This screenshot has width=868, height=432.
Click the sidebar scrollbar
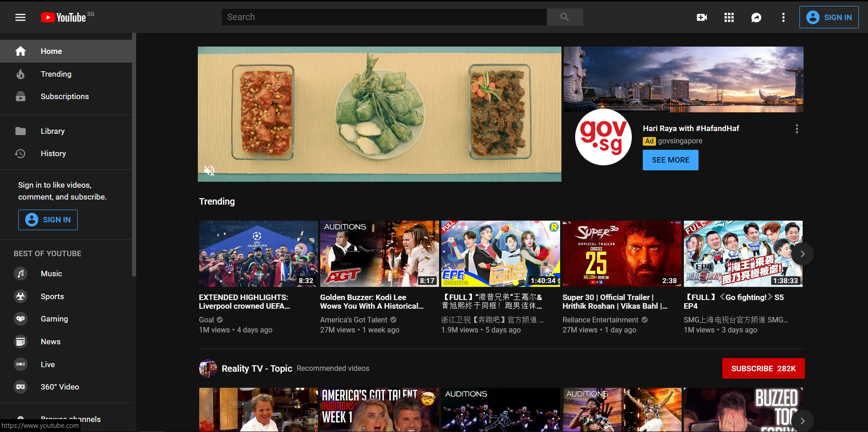click(134, 154)
